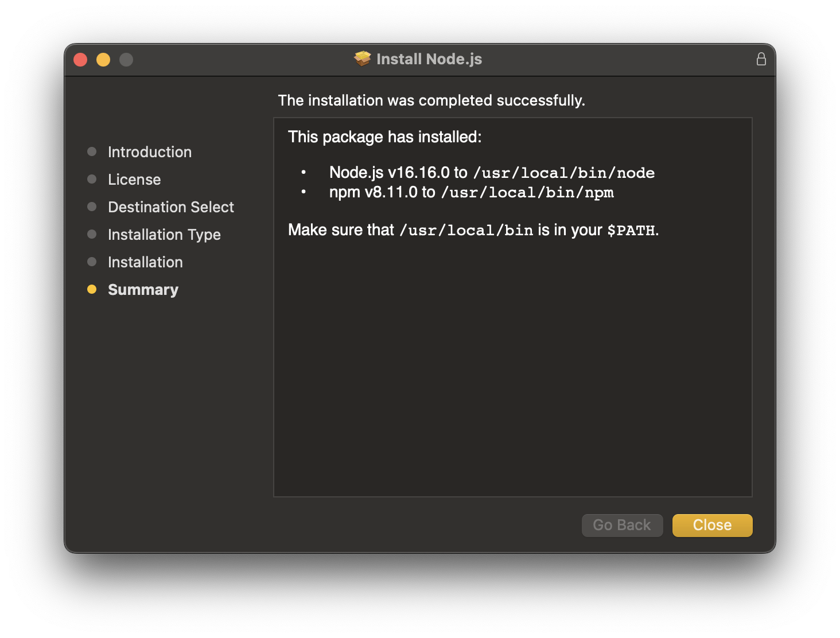Select the Destination Select step
The height and width of the screenshot is (638, 840).
coord(171,207)
